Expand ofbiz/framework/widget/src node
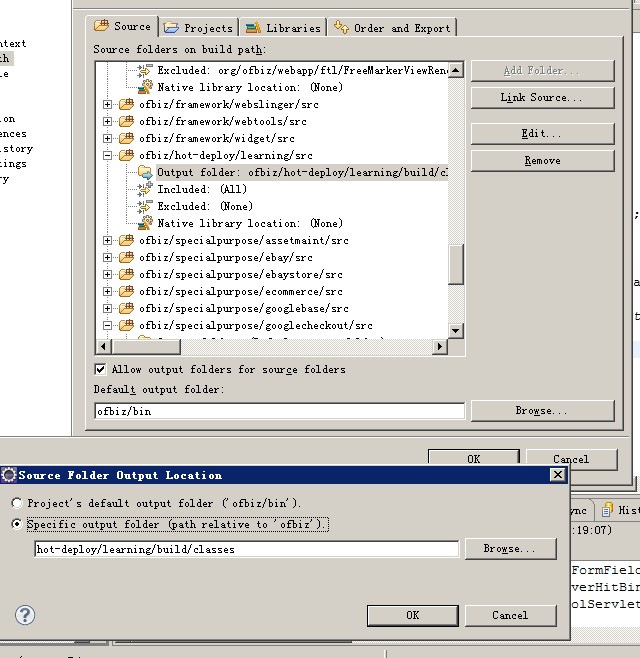The width and height of the screenshot is (640, 658). [x=107, y=138]
